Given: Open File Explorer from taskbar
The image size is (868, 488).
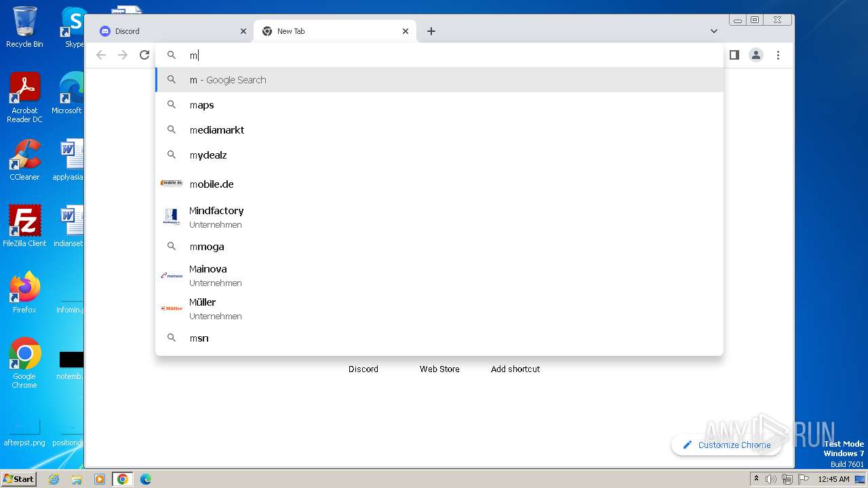Looking at the screenshot, I should (77, 479).
